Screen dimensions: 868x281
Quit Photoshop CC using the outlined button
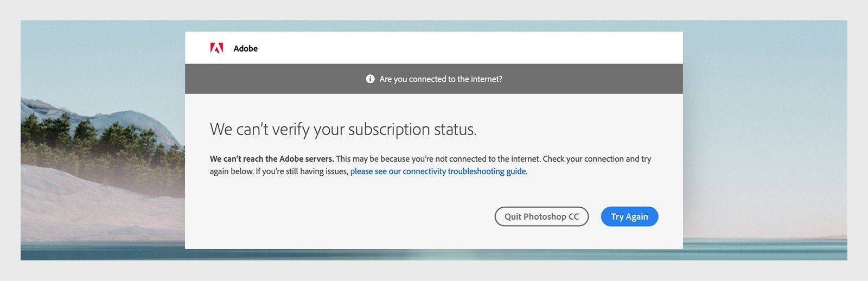(541, 216)
